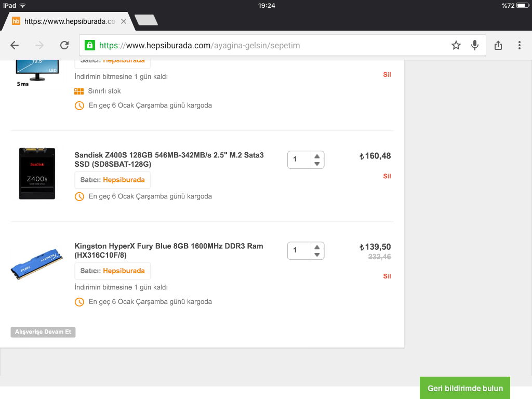Activate voice search microphone icon

[475, 45]
